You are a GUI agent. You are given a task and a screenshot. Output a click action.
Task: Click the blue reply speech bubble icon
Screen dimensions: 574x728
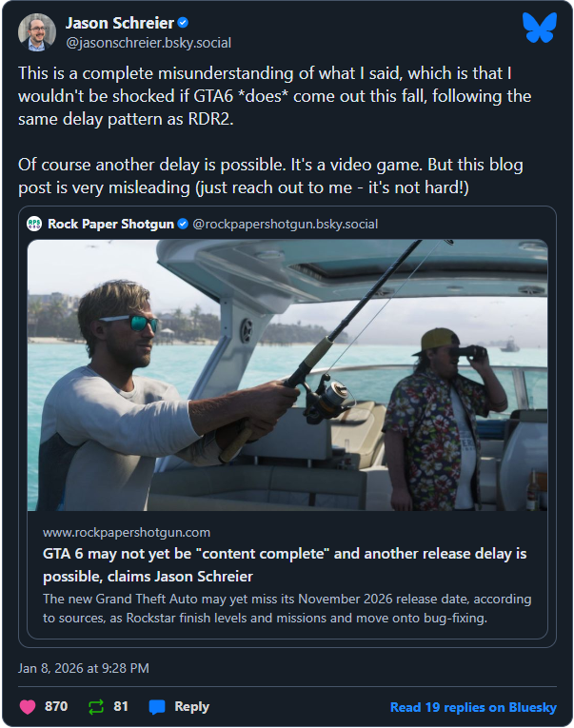point(157,707)
